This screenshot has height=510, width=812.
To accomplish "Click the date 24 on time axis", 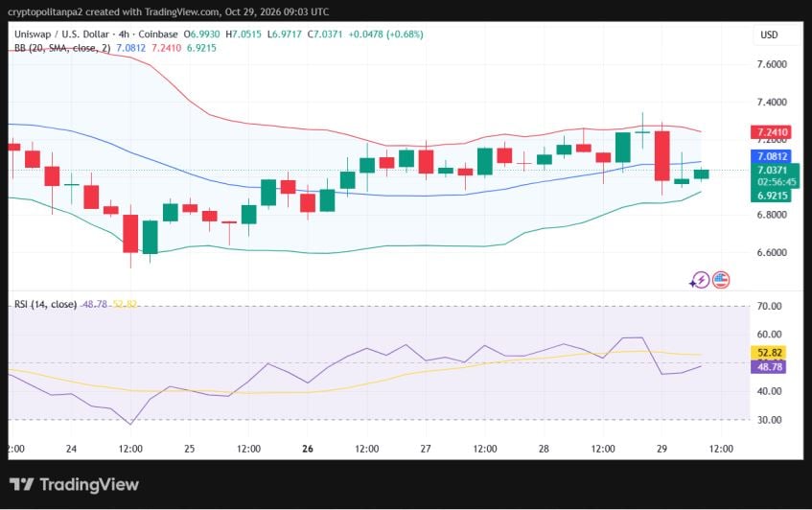I will coord(72,449).
